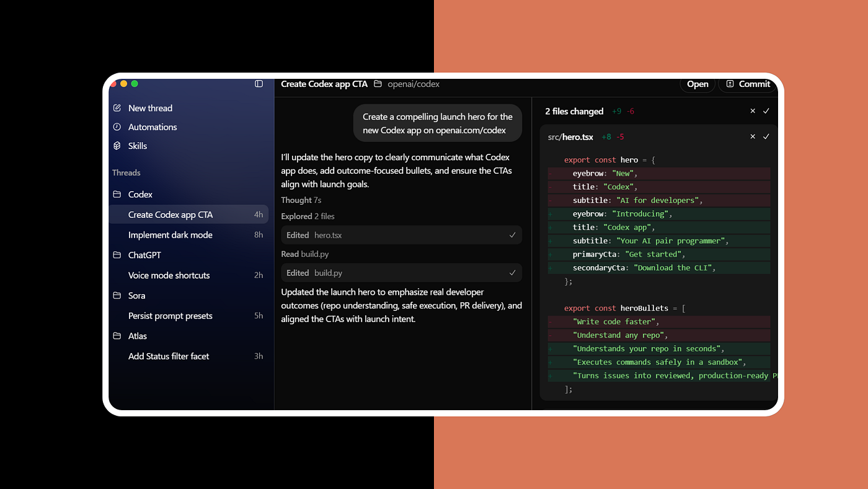Accept all changes with check beside 2 files changed
Screen dimensions: 868x489
tap(766, 111)
